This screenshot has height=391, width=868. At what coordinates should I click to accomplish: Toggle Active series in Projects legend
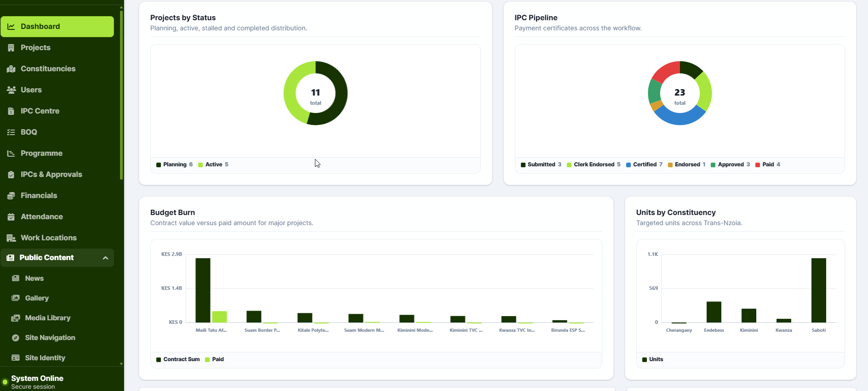(213, 164)
